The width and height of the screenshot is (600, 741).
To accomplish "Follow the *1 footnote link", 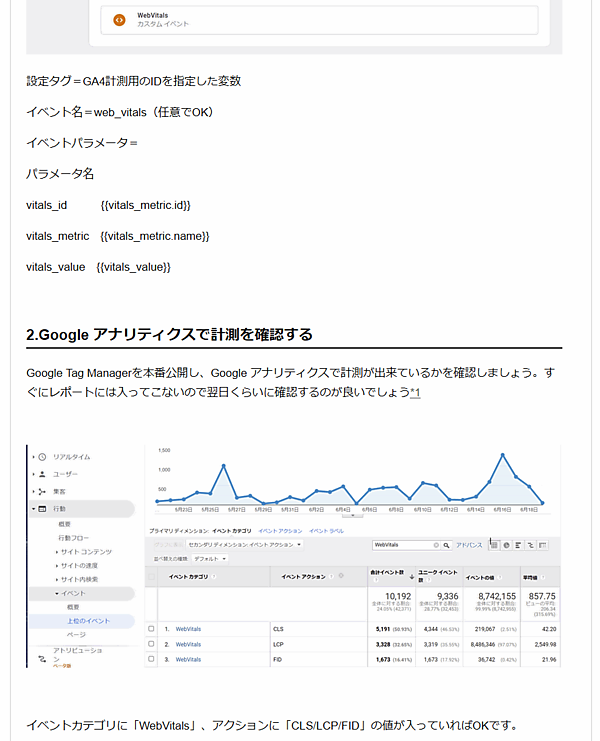I will click(415, 393).
